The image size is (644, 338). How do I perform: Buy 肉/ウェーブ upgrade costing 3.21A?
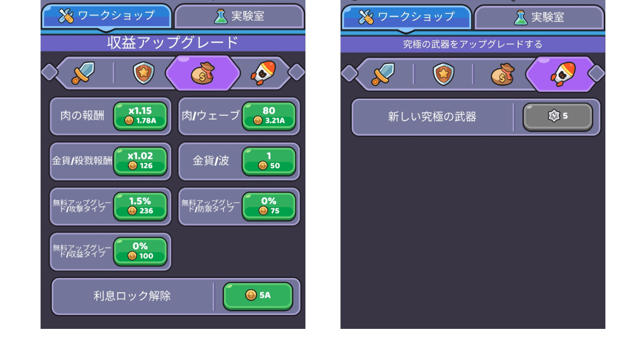(x=269, y=116)
